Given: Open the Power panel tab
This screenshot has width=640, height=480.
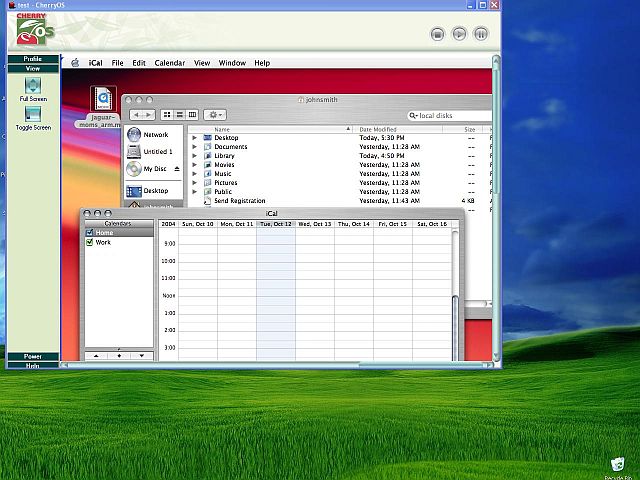Looking at the screenshot, I should click(33, 356).
